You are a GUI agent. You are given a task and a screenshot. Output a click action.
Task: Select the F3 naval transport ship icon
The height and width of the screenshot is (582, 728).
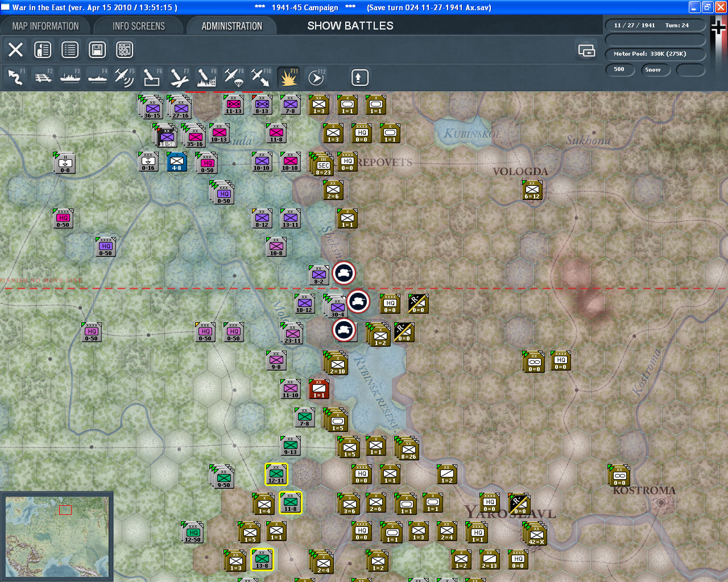coord(71,77)
